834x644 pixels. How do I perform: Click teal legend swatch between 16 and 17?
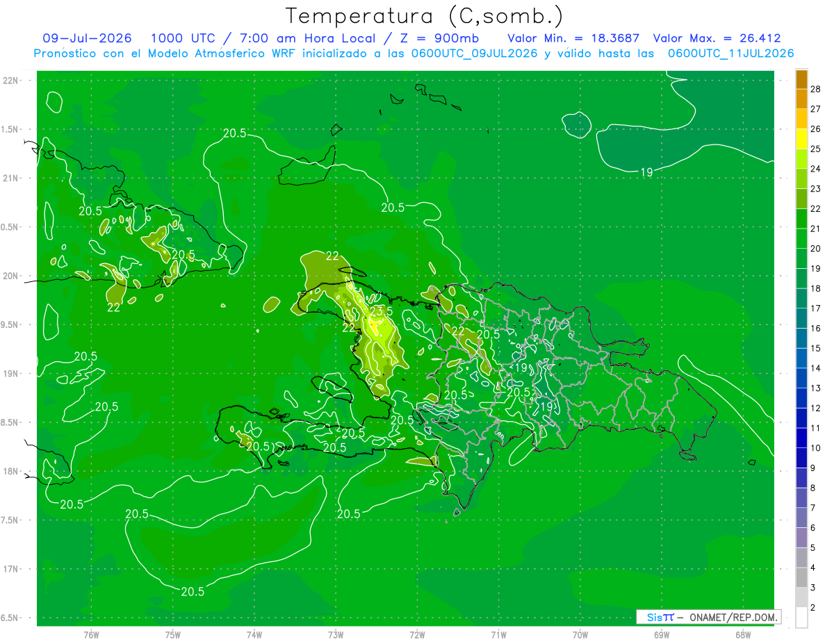[x=801, y=319]
